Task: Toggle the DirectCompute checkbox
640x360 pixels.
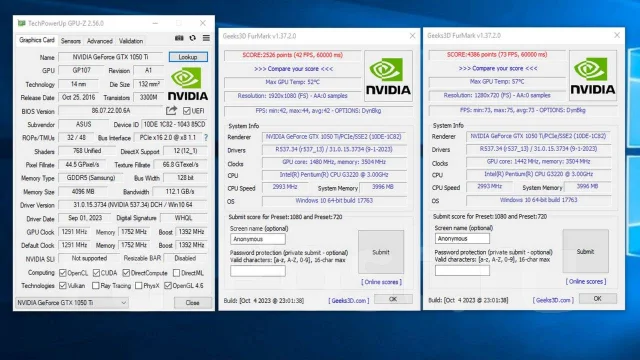Action: click(x=126, y=273)
